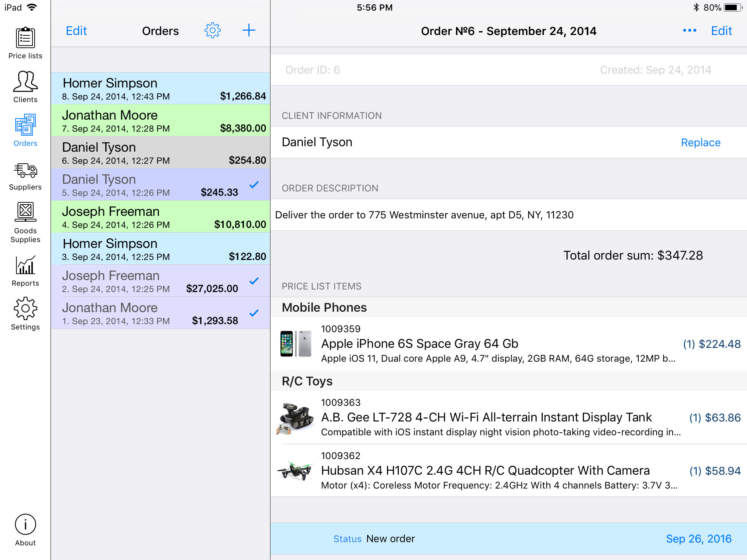Open the Settings section in sidebar
The width and height of the screenshot is (747, 560).
25,314
